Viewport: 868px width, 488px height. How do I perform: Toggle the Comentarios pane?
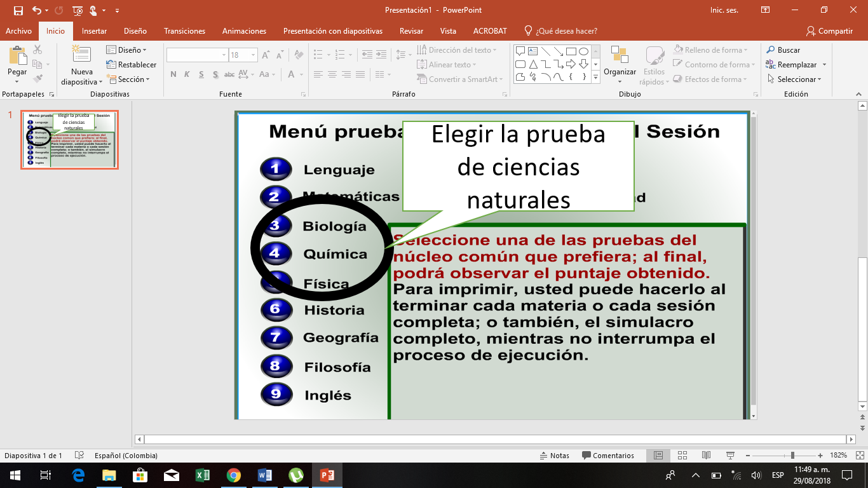pyautogui.click(x=607, y=456)
